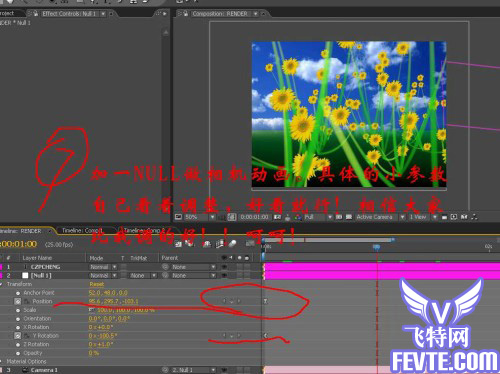Open Mode dropdown for CZPCHENG layer
Screen dimensions: 500x374
tap(103, 267)
